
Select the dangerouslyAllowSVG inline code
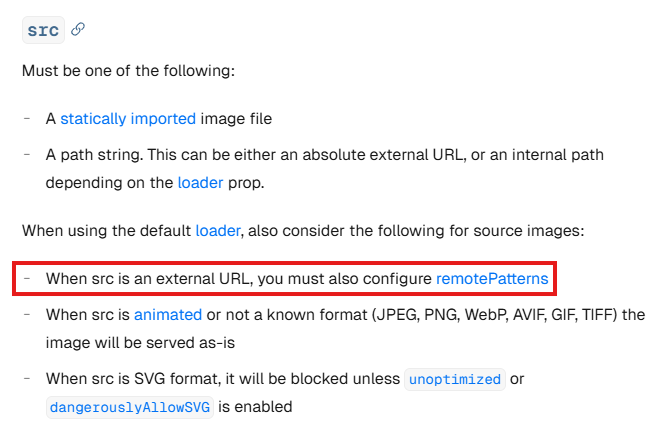(129, 407)
